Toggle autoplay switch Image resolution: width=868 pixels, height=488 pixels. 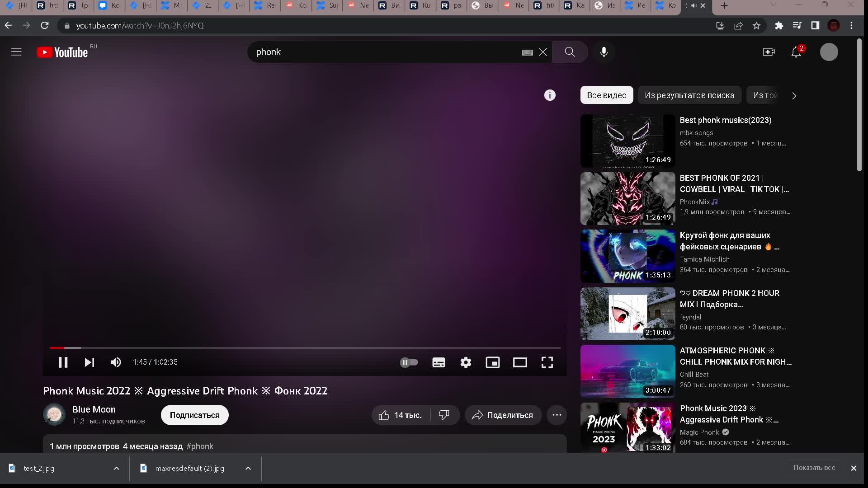click(x=409, y=362)
